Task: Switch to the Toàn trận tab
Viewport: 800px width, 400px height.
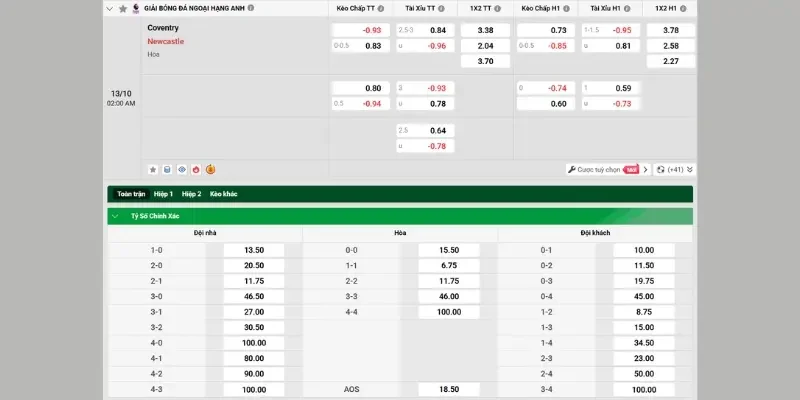Action: click(131, 194)
